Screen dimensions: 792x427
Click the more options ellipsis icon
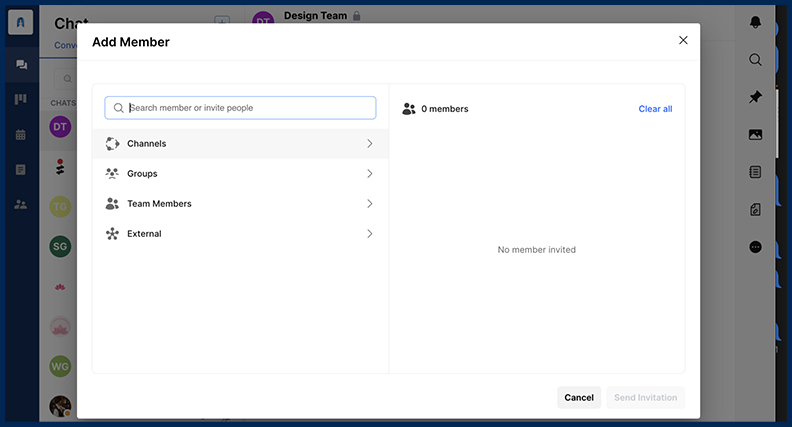(755, 247)
